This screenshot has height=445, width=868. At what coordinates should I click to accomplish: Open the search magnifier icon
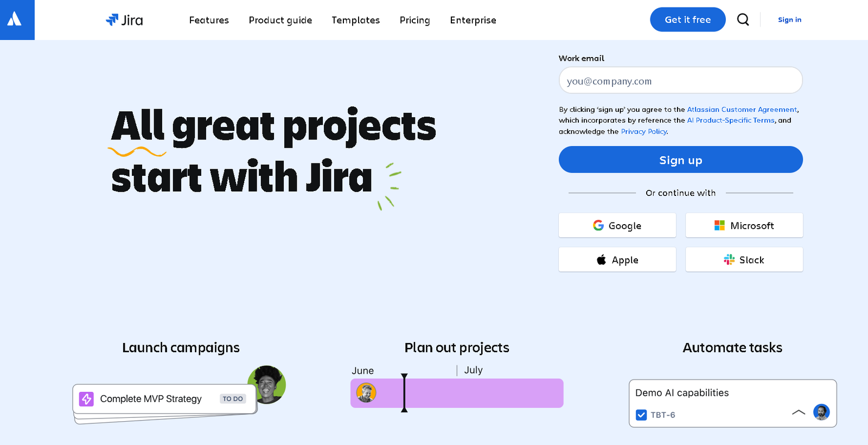(x=743, y=20)
